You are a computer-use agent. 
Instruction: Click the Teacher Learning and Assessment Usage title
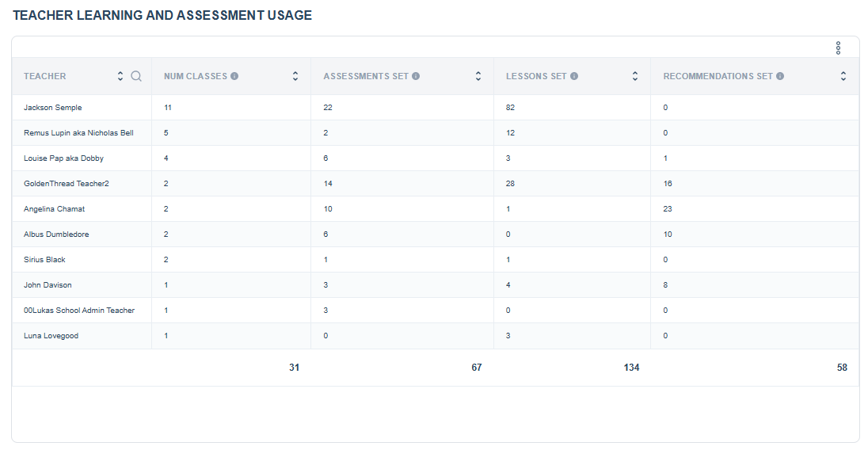[162, 16]
